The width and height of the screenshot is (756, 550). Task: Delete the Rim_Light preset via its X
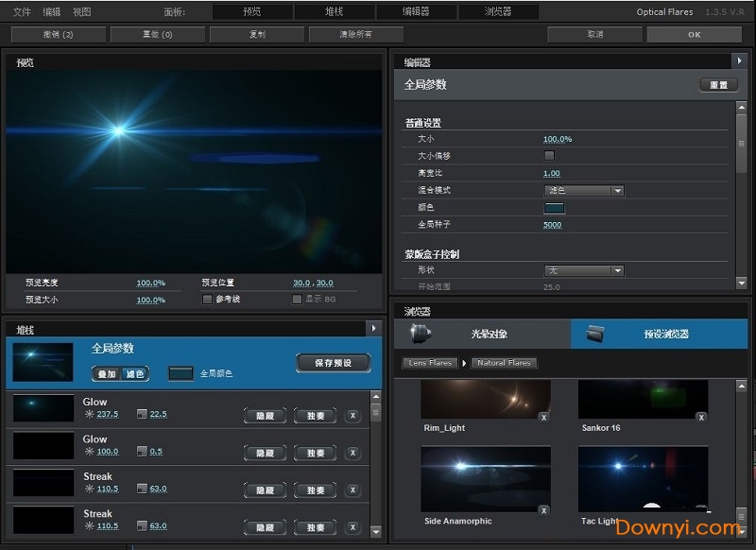542,417
